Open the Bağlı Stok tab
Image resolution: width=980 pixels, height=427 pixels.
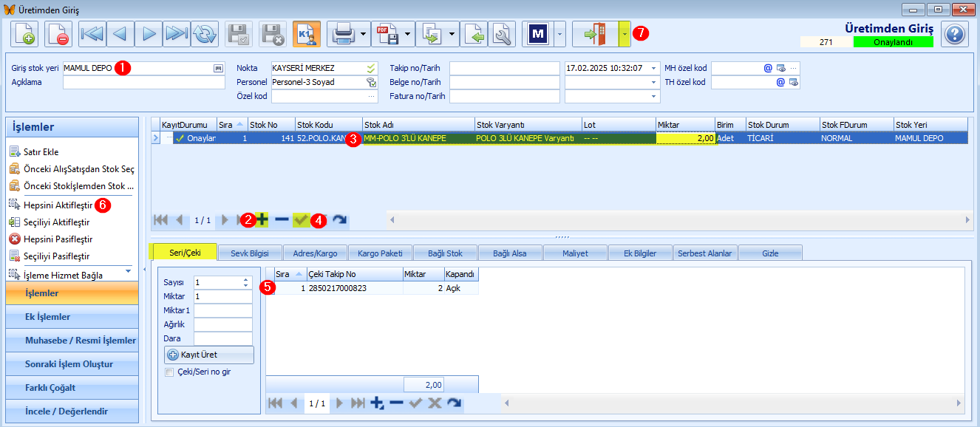[x=444, y=253]
